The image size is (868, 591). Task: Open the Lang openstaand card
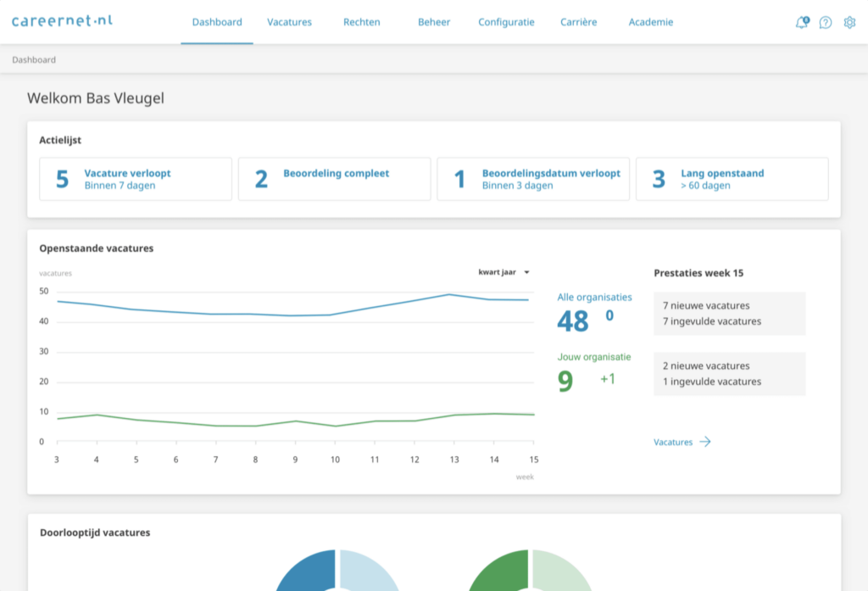732,179
